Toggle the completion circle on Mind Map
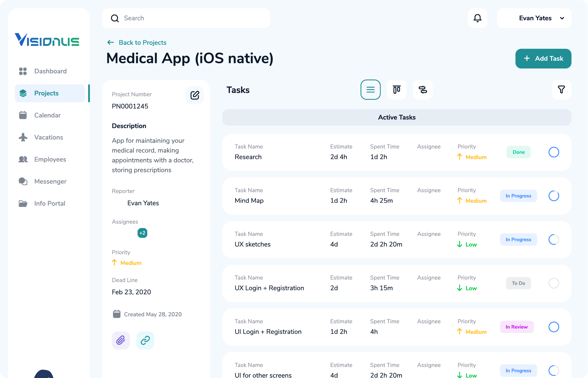This screenshot has height=378, width=588. point(554,196)
